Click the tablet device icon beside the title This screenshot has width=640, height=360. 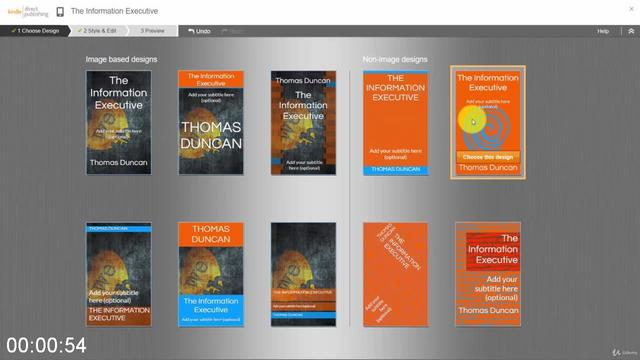coord(60,11)
